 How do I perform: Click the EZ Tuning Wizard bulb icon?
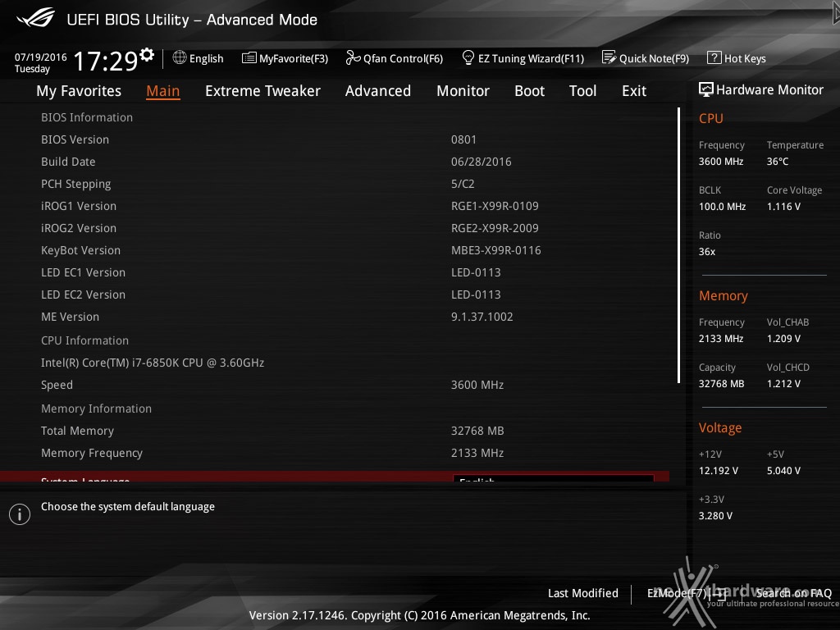click(468, 57)
